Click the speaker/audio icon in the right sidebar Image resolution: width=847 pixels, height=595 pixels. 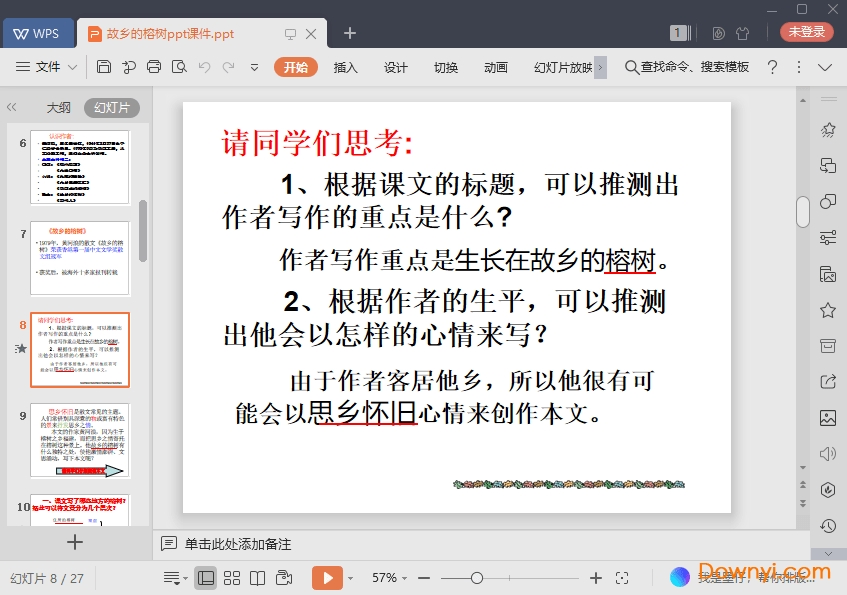(829, 455)
